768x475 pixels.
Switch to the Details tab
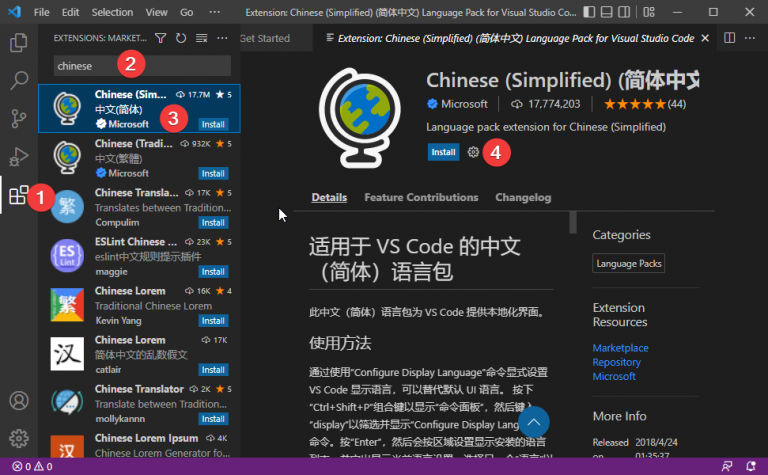pyautogui.click(x=329, y=197)
